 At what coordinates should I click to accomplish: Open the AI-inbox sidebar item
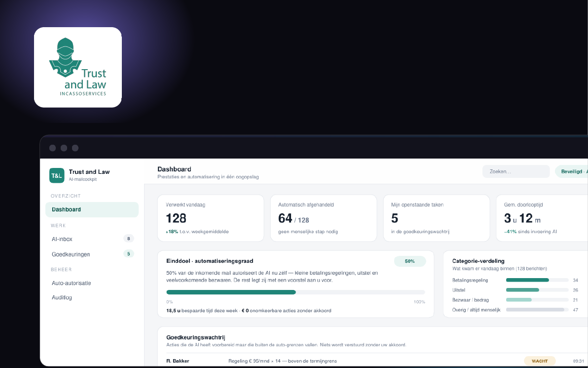click(92, 239)
